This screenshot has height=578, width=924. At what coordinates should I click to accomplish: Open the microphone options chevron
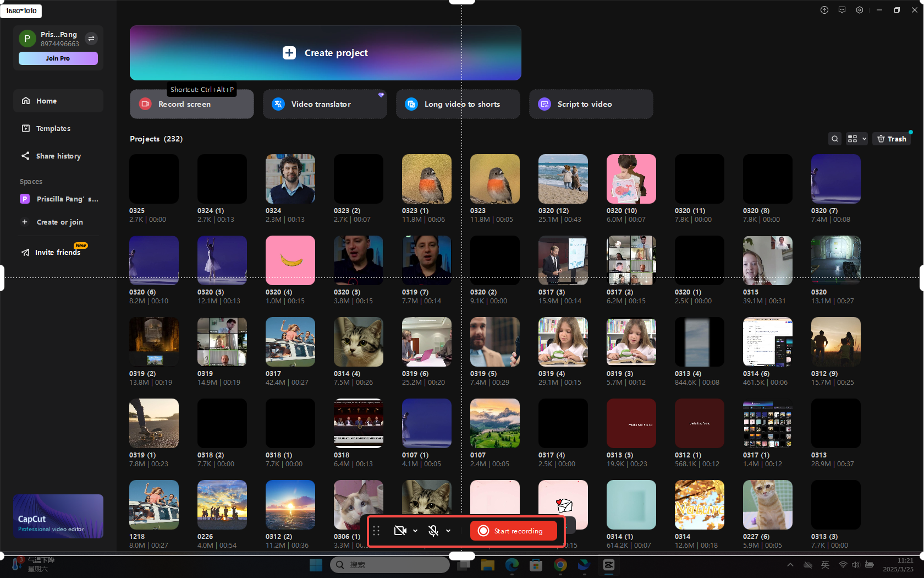coord(448,531)
